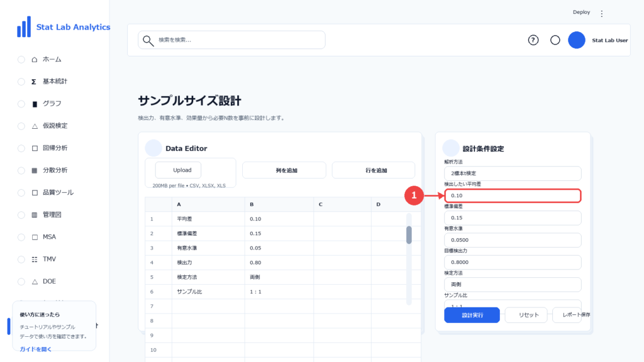Focus the 検索 search input field

pyautogui.click(x=231, y=40)
